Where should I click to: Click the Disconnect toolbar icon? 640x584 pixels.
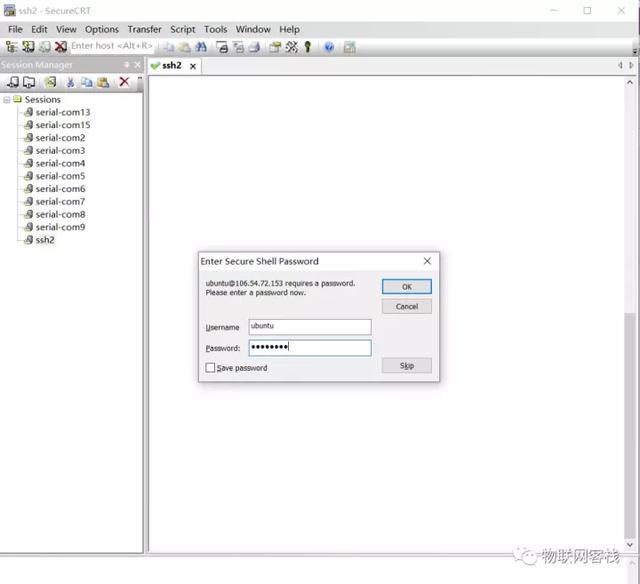(x=61, y=47)
